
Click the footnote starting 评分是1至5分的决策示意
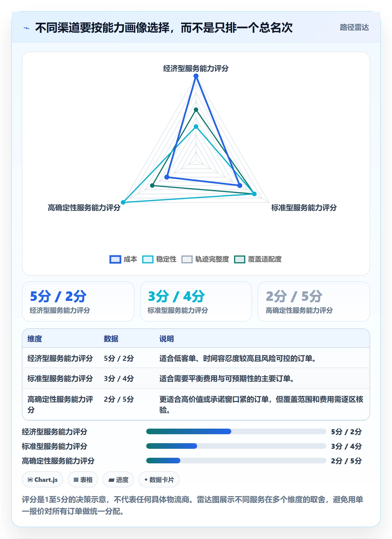pyautogui.click(x=193, y=505)
